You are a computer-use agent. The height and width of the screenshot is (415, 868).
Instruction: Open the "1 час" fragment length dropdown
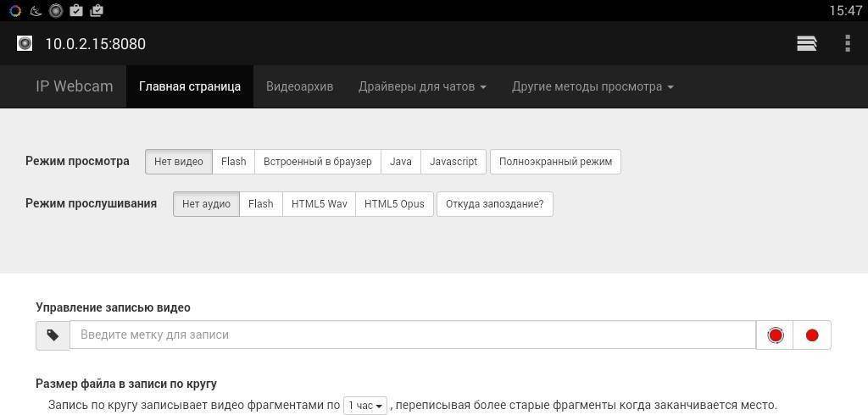[x=365, y=406]
